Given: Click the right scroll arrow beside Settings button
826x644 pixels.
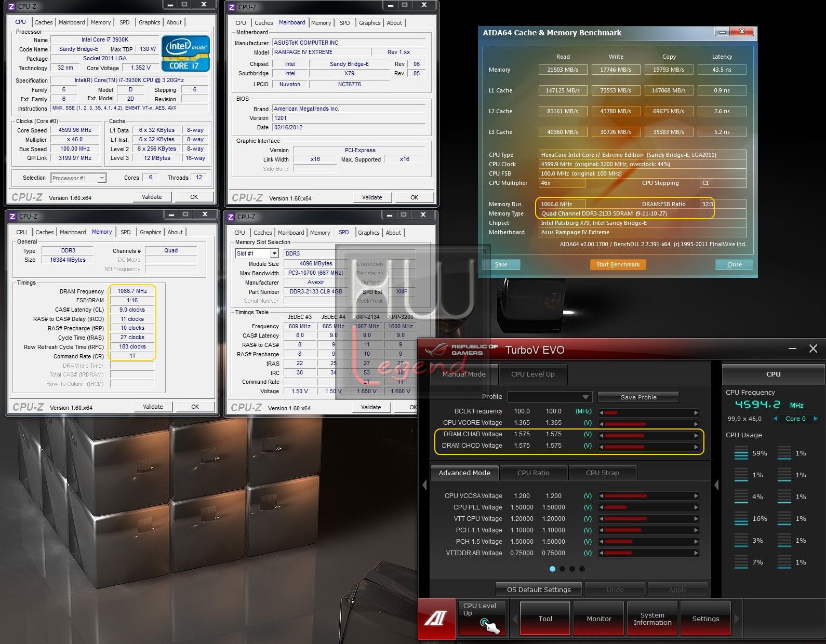Looking at the screenshot, I should click(x=737, y=619).
